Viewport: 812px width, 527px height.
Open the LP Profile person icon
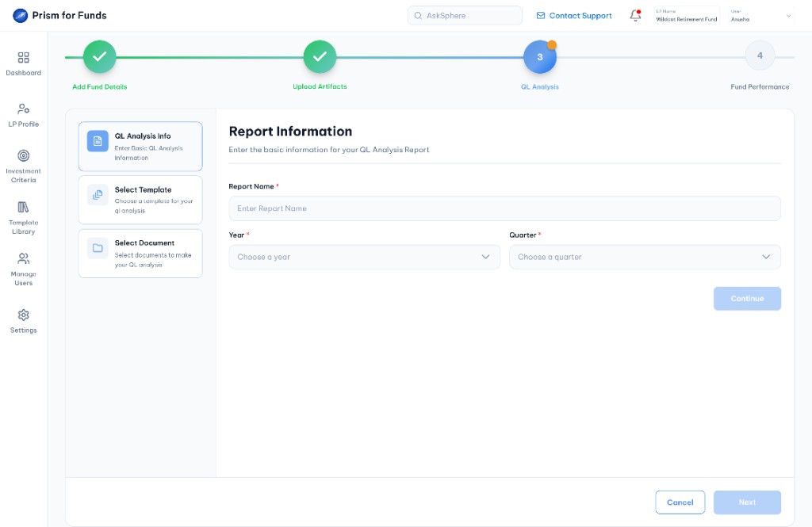tap(23, 109)
